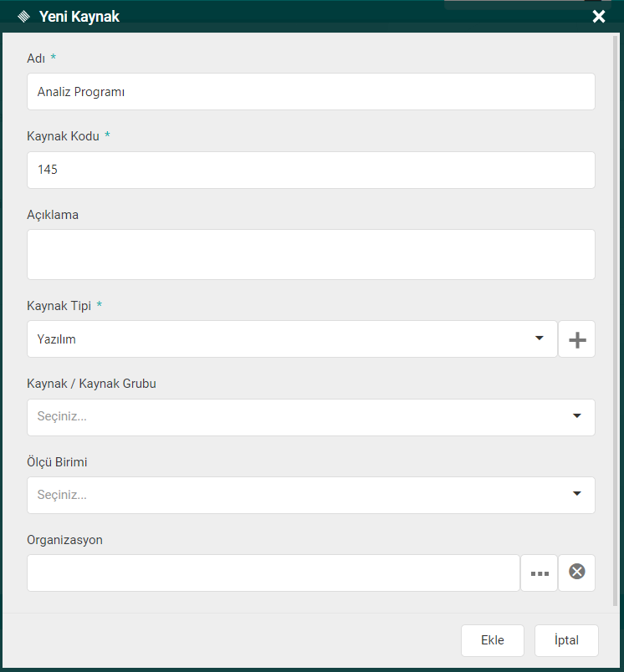Expand the Ölçü Birimi dropdown

576,494
